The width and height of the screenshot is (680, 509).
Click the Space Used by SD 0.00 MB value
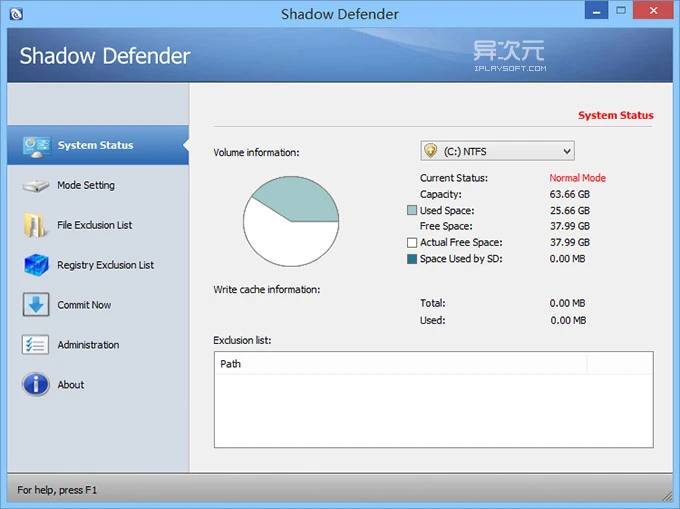tap(567, 259)
